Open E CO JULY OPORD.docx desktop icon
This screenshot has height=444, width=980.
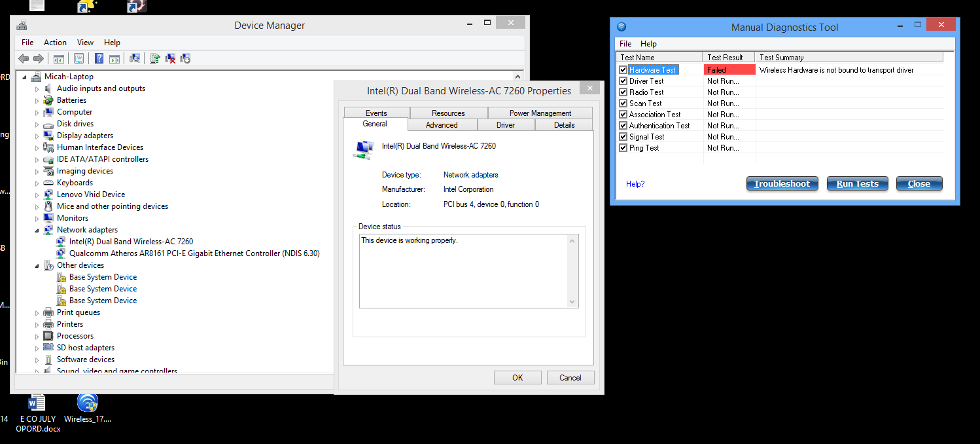point(37,402)
